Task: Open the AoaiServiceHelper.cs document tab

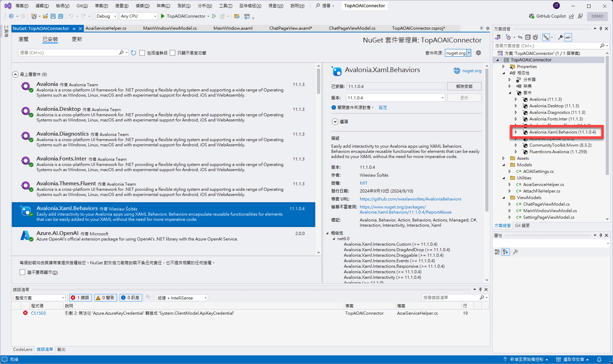Action: point(106,28)
